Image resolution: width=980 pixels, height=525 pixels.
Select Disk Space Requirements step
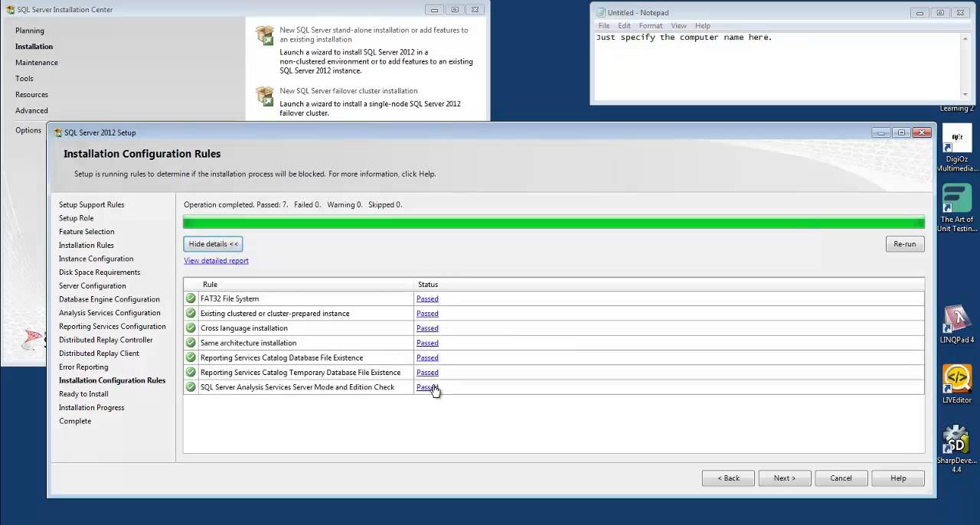pos(100,272)
